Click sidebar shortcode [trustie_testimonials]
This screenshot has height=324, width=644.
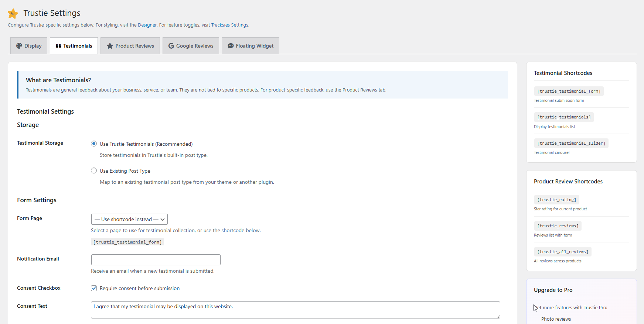(x=564, y=117)
